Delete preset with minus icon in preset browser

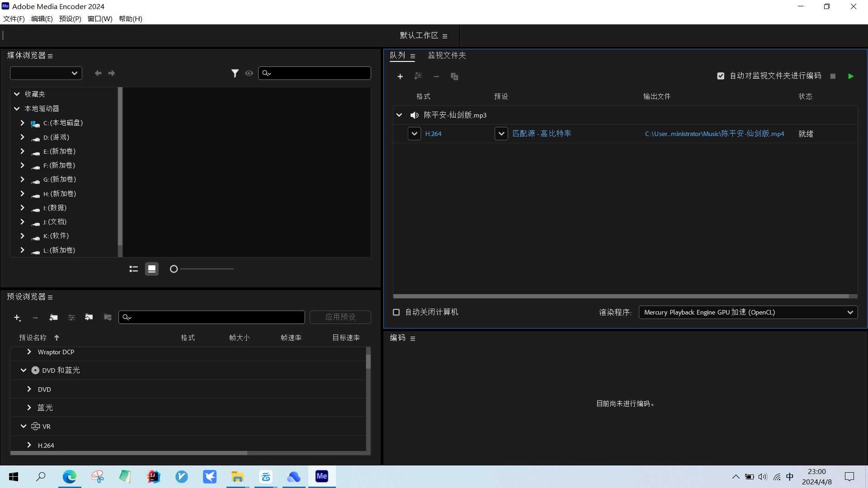[x=35, y=318]
